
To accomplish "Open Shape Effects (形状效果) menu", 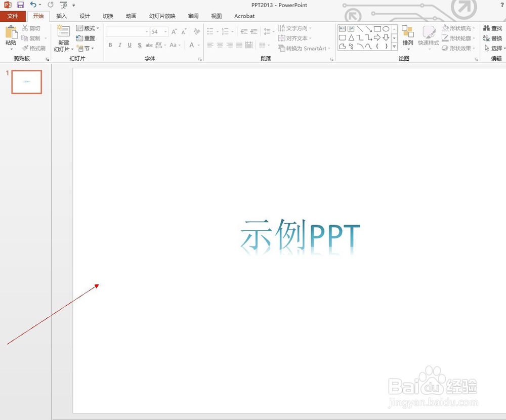I will [458, 48].
